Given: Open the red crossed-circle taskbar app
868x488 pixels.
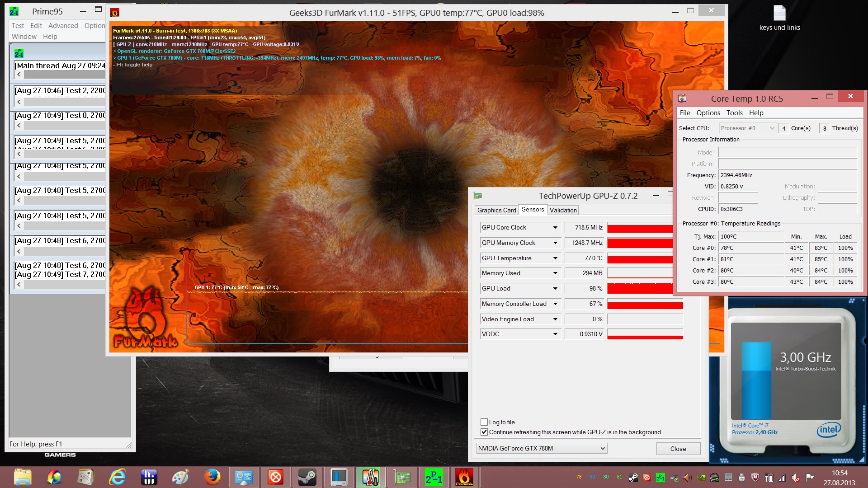Looking at the screenshot, I should 275,477.
